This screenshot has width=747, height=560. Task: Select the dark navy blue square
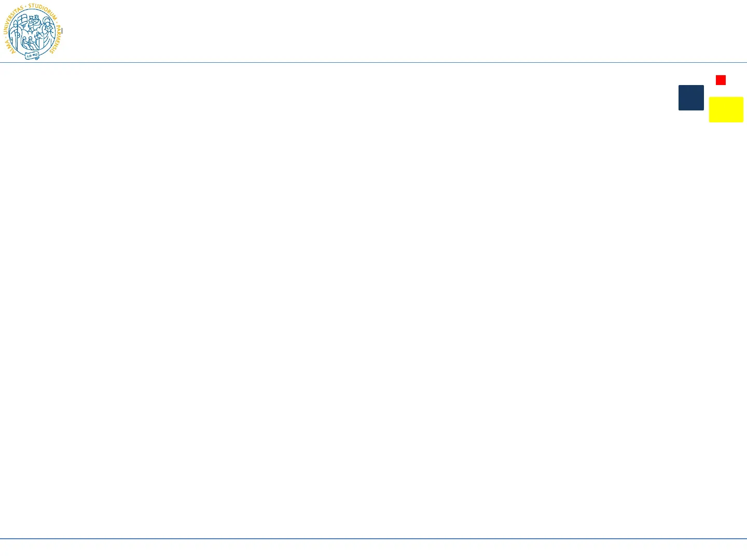tap(691, 97)
